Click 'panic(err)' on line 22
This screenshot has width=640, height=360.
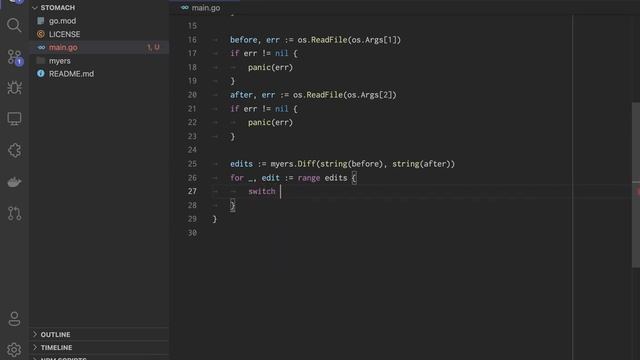click(270, 122)
